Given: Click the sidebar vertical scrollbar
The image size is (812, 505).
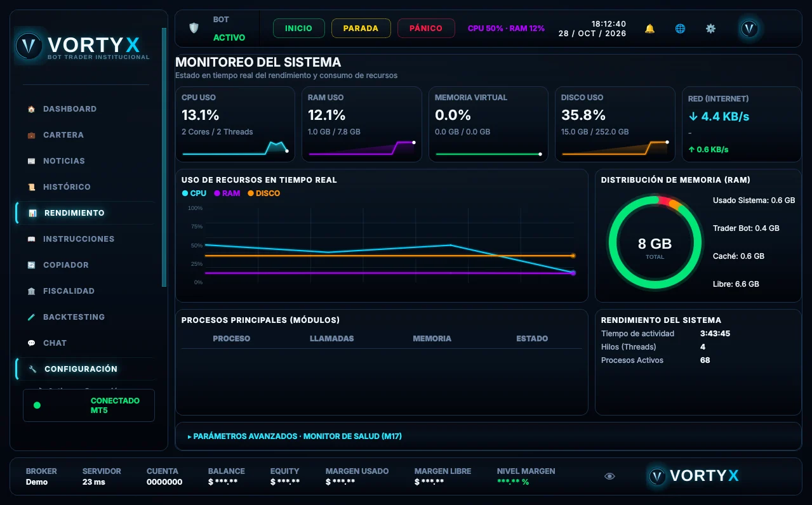Looking at the screenshot, I should coord(164,159).
